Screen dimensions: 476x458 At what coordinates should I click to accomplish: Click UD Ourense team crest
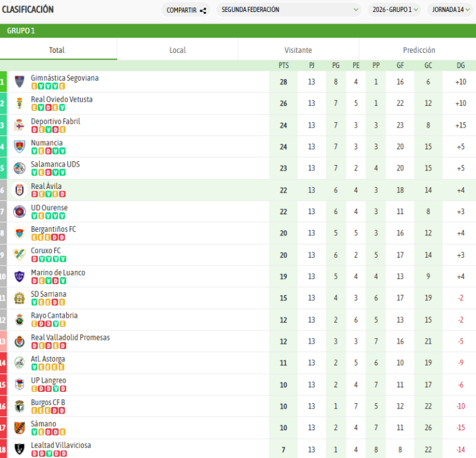point(19,211)
